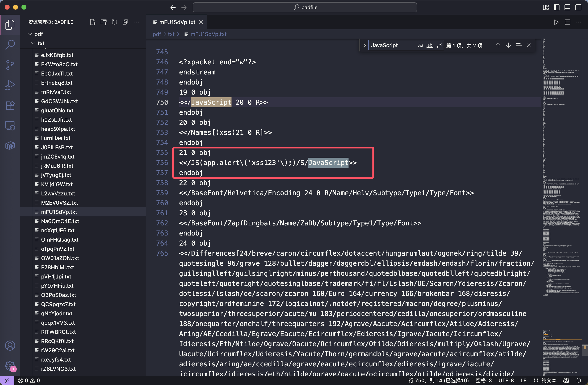Expand the Replace toggle chevron in find
Image resolution: width=588 pixels, height=385 pixels.
click(364, 46)
